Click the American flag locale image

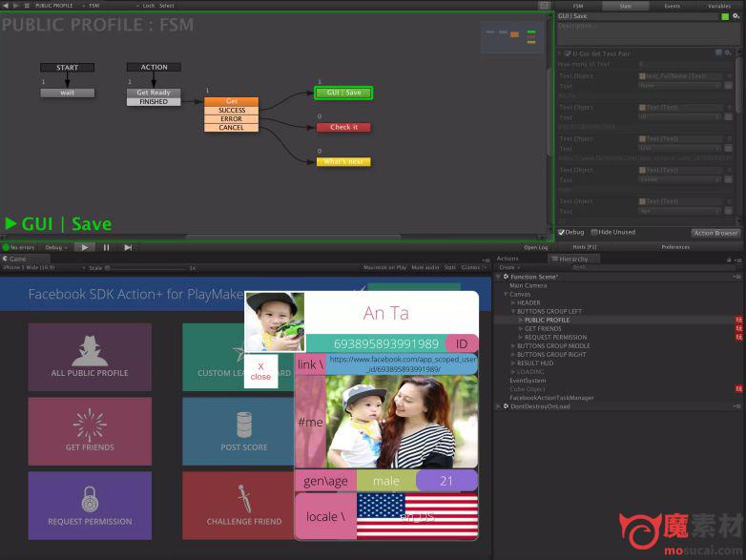tap(417, 516)
